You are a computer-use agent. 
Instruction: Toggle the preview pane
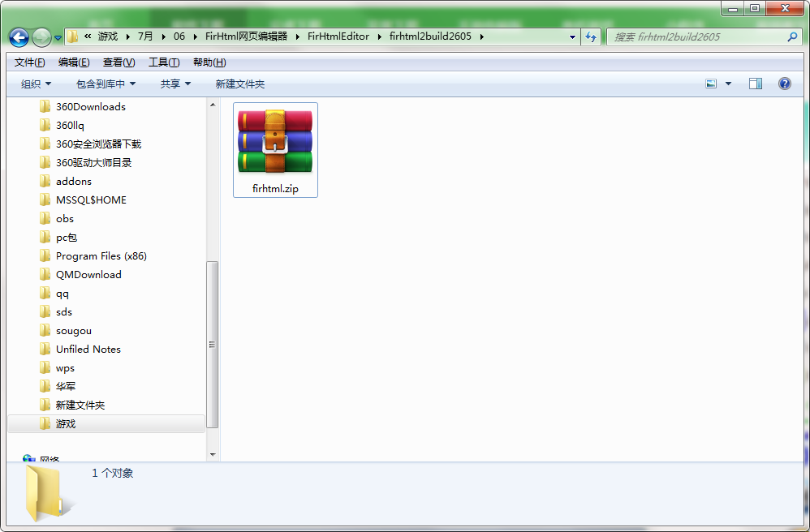point(756,83)
